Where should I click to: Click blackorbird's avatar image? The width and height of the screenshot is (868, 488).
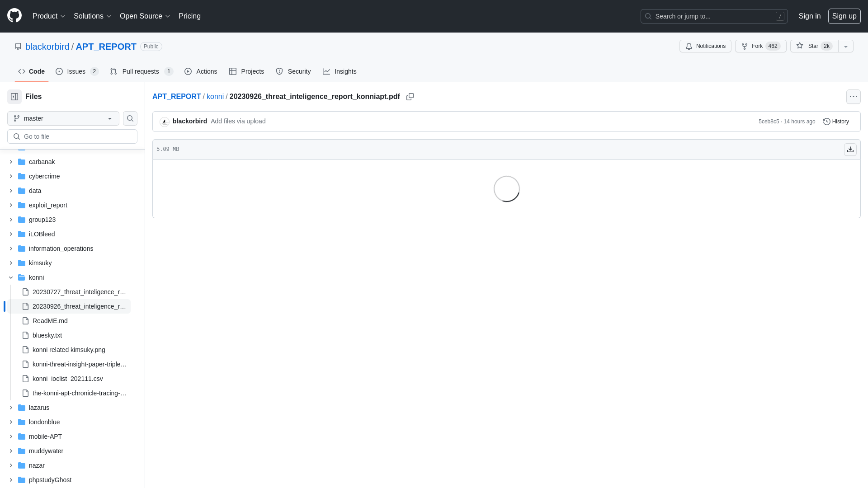[165, 122]
